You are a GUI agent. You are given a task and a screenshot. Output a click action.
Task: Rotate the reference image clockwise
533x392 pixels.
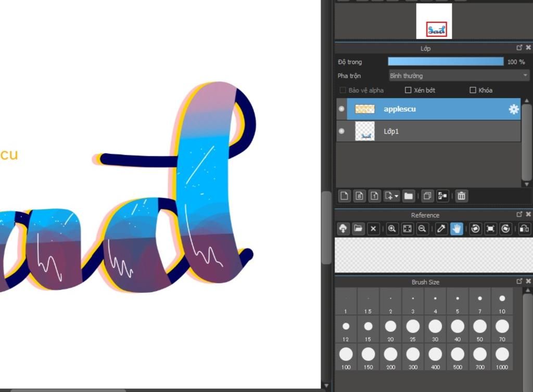pos(505,229)
